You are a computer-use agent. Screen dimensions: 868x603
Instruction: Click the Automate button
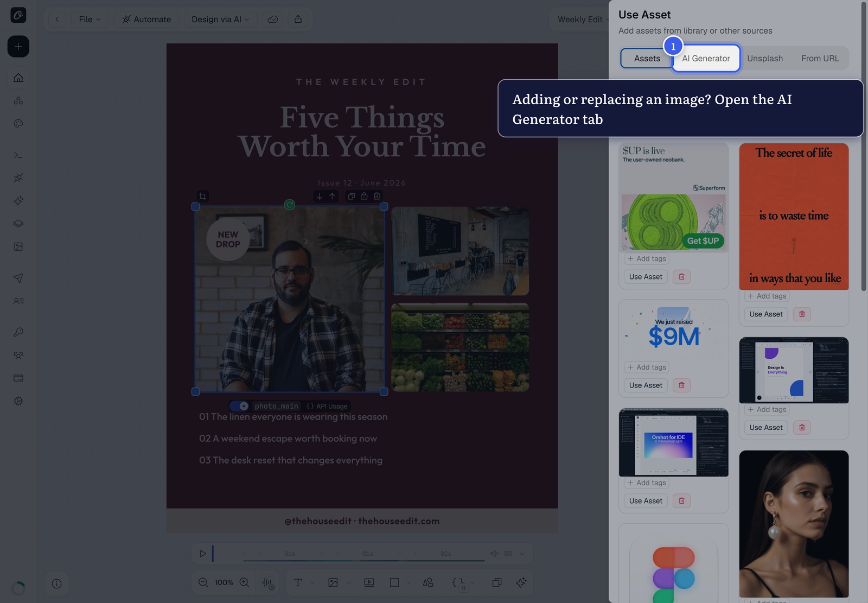[x=146, y=20]
